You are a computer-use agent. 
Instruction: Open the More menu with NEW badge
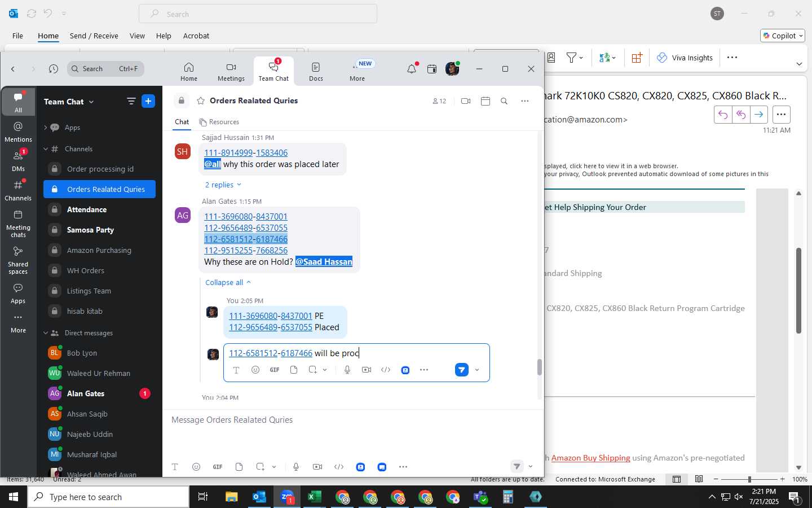358,72
